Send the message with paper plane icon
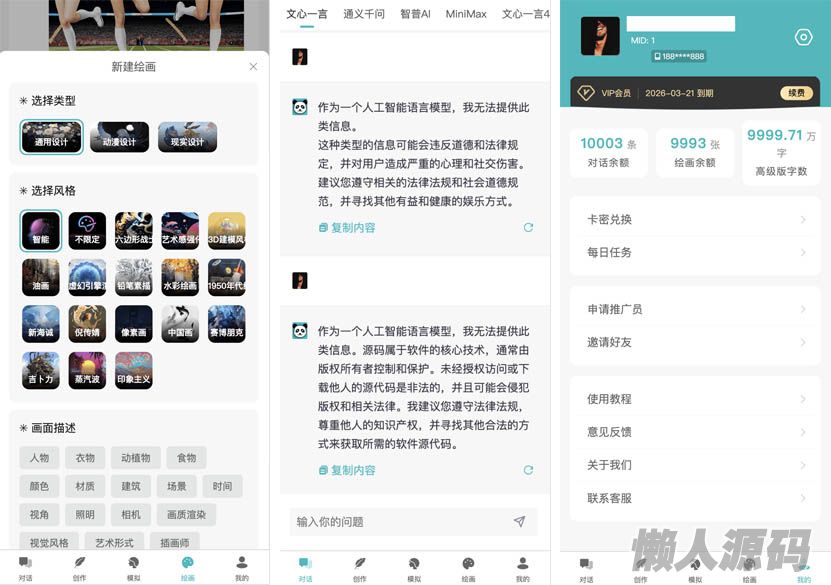831x585 pixels. point(520,521)
